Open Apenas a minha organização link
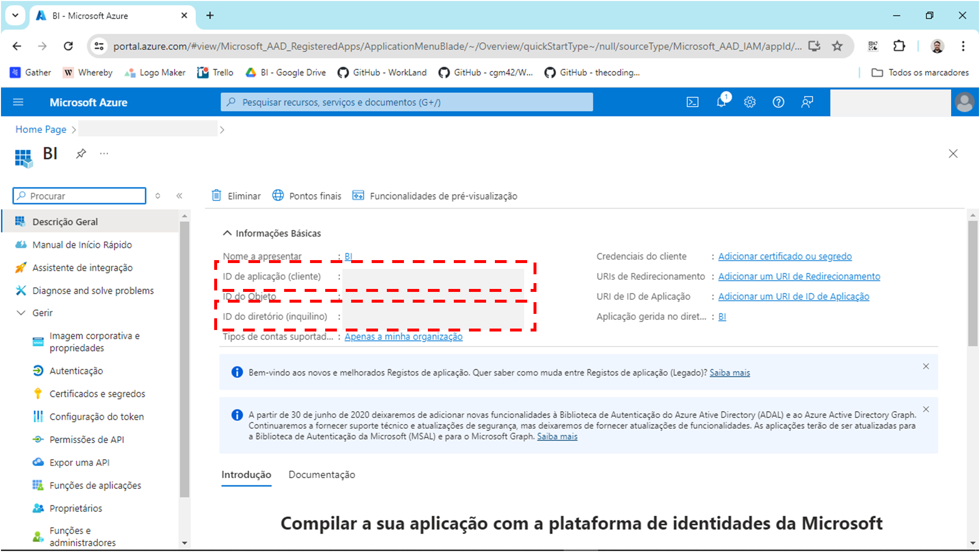 pyautogui.click(x=403, y=336)
